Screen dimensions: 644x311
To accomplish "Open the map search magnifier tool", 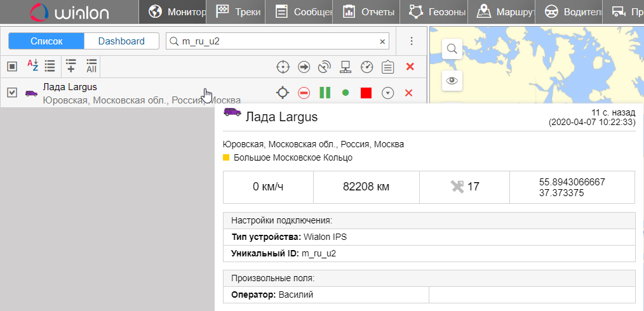I will (452, 49).
